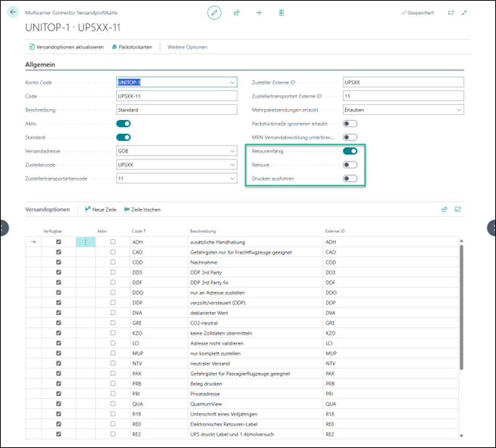Click the trash delete icon
The height and width of the screenshot is (448, 496).
(281, 13)
